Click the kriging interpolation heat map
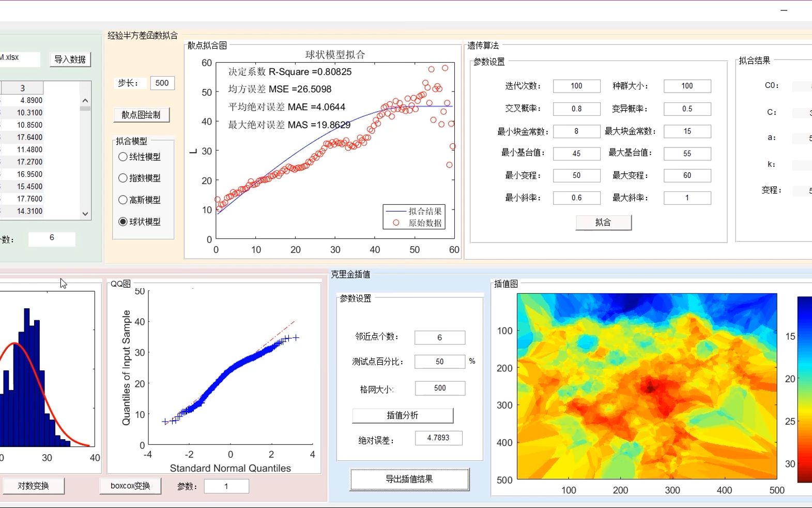Image resolution: width=812 pixels, height=508 pixels. [x=647, y=386]
